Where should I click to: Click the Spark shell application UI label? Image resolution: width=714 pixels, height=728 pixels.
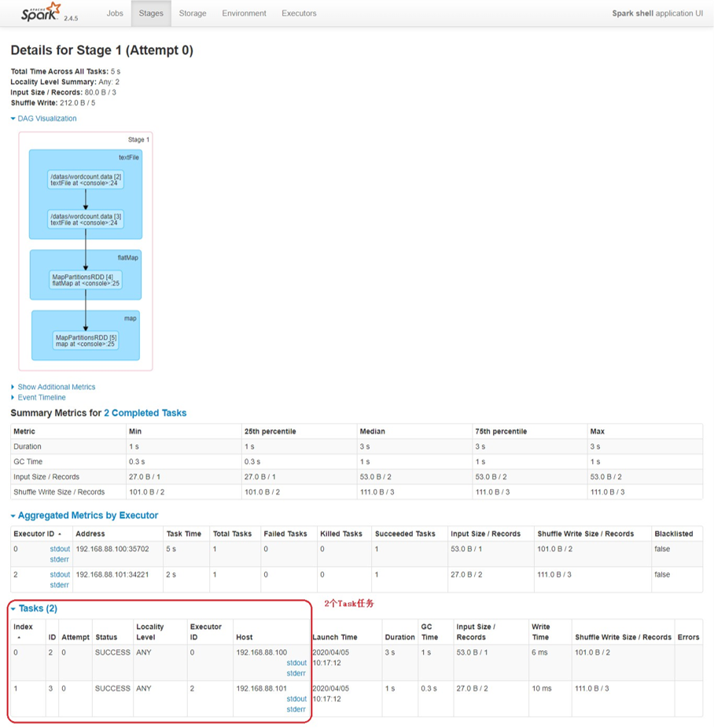pyautogui.click(x=657, y=13)
